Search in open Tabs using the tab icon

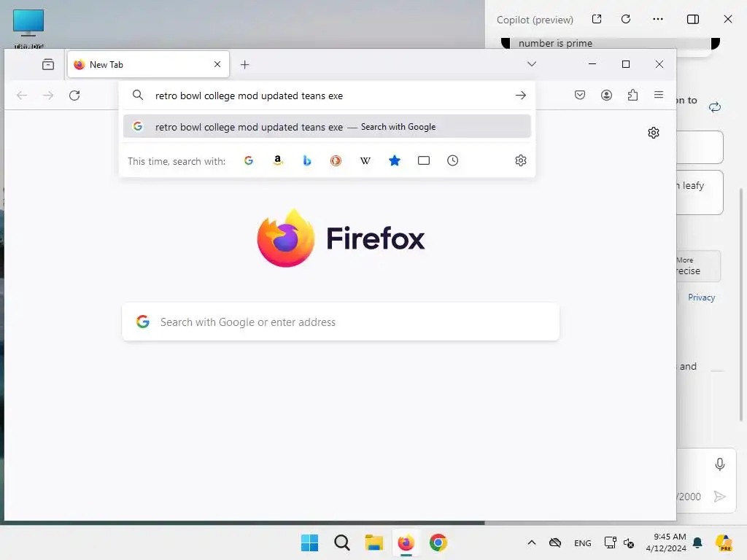coord(424,160)
